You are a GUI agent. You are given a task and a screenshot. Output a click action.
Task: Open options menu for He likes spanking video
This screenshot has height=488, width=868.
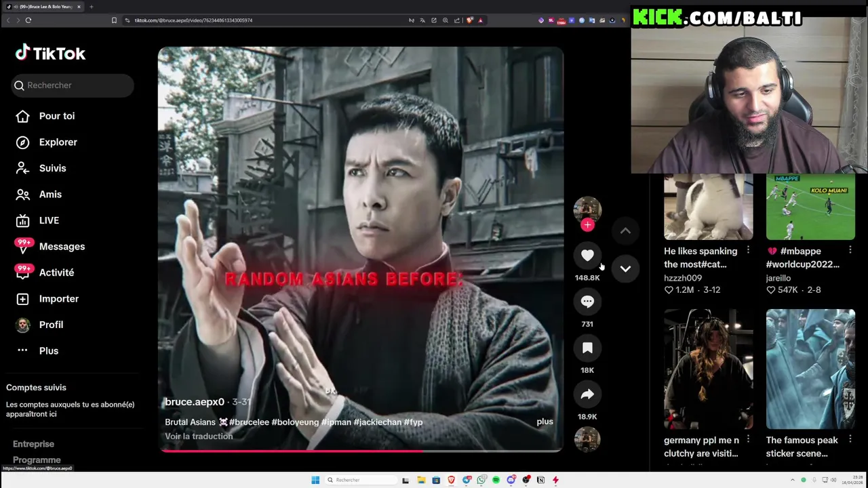pos(748,251)
